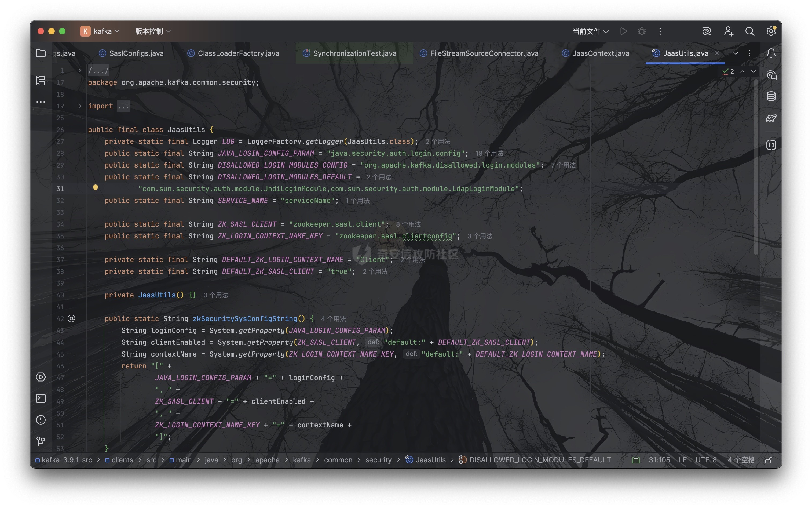The image size is (812, 508).
Task: Click the gutter annotation icon on line 42
Action: pyautogui.click(x=71, y=318)
